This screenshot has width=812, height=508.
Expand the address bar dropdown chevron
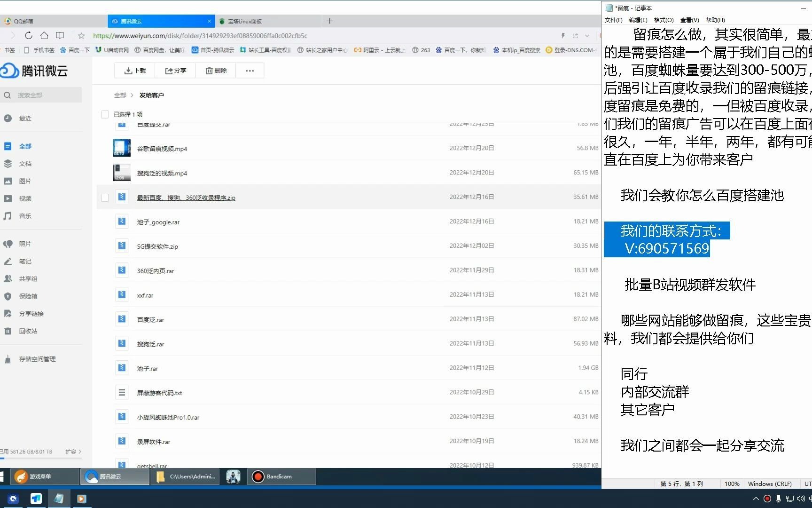(587, 36)
